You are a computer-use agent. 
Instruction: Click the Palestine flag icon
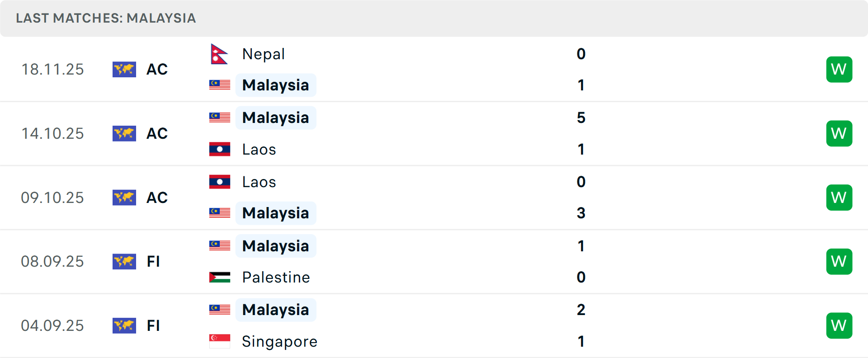click(x=219, y=277)
